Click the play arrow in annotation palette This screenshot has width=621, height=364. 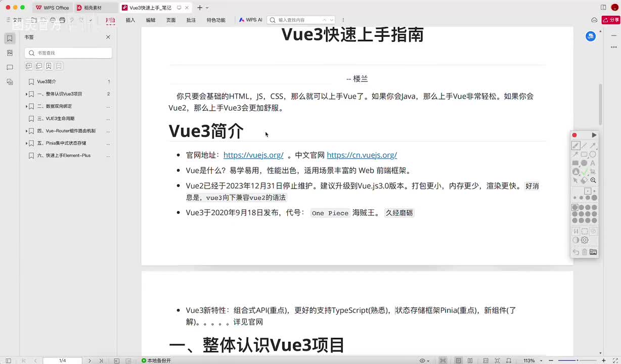594,135
